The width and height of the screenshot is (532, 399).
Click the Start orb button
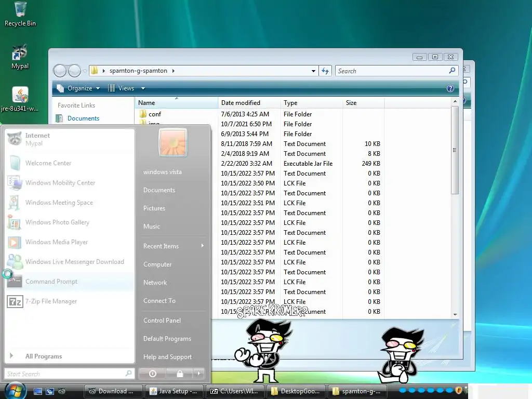[x=15, y=391]
